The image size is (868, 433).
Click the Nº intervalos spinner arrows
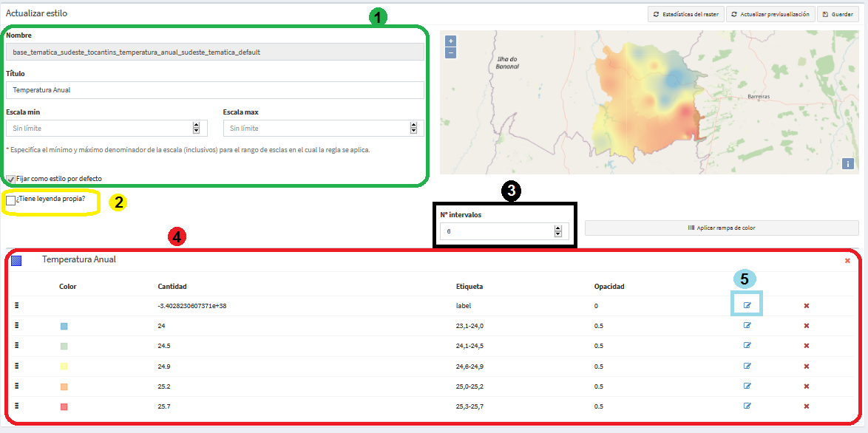pos(558,231)
